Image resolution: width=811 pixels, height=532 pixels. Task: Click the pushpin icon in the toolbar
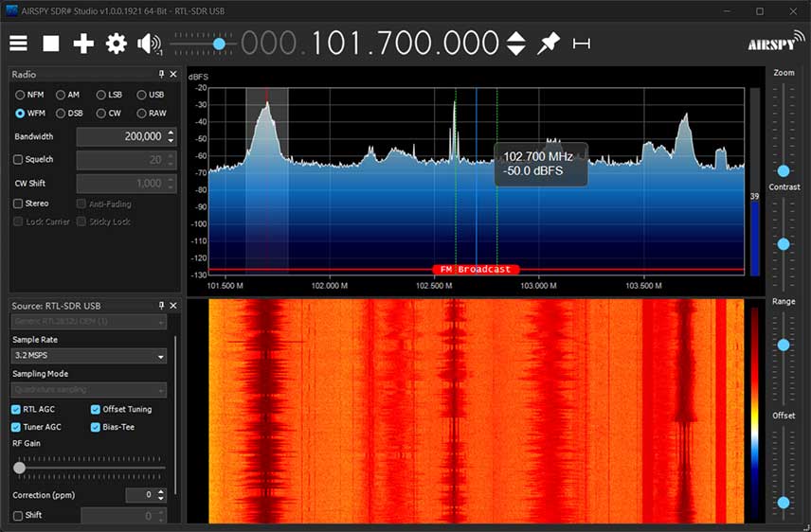(x=549, y=44)
